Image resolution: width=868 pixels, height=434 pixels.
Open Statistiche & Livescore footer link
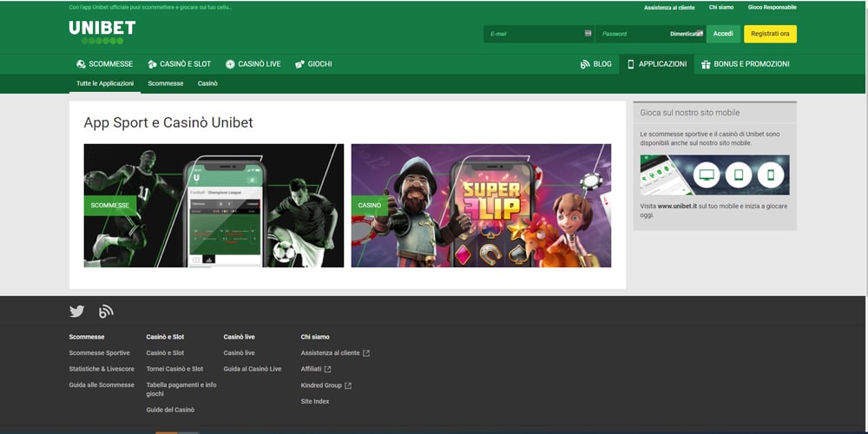click(x=102, y=369)
